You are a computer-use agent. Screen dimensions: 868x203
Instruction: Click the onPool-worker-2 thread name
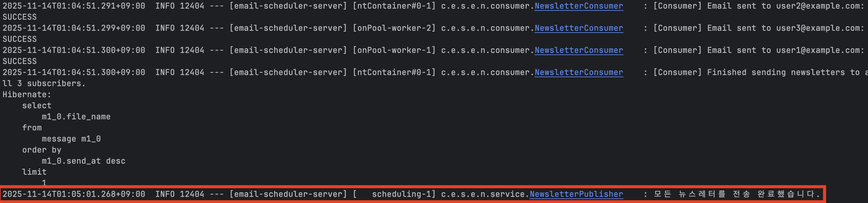[394, 28]
